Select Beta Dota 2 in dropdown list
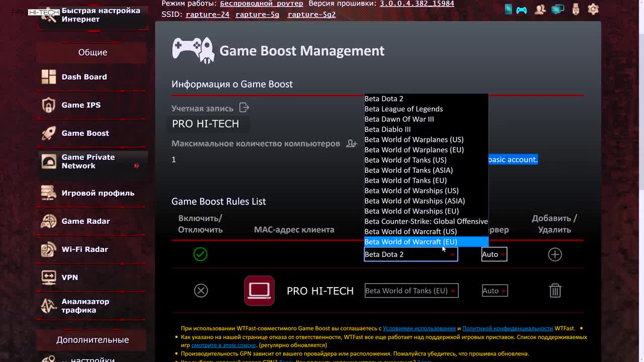 [426, 99]
